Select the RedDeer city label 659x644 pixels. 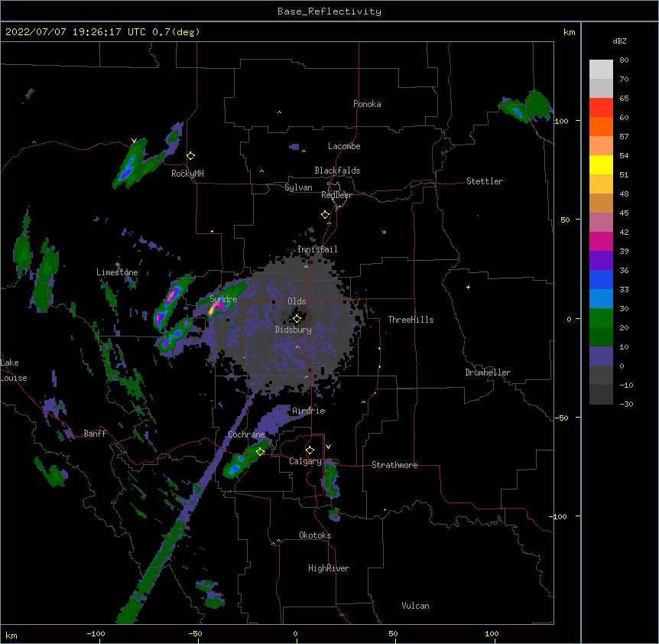pos(336,195)
